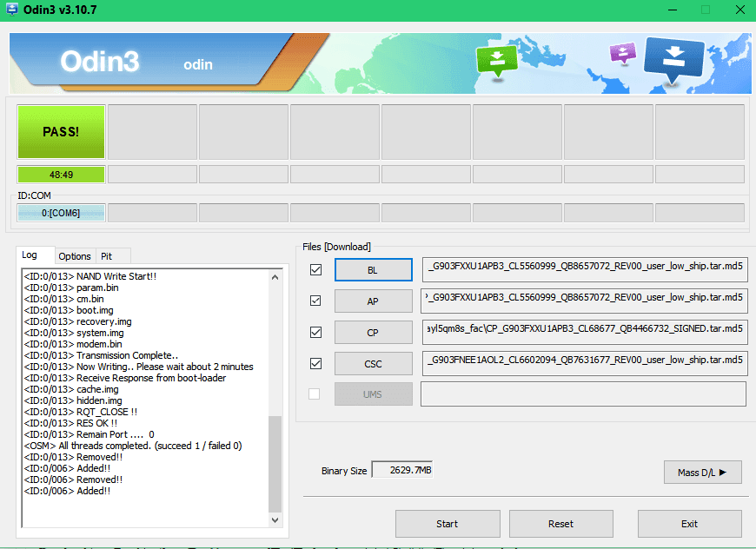This screenshot has width=756, height=549.
Task: Click the empty UMS path field
Action: pyautogui.click(x=583, y=394)
